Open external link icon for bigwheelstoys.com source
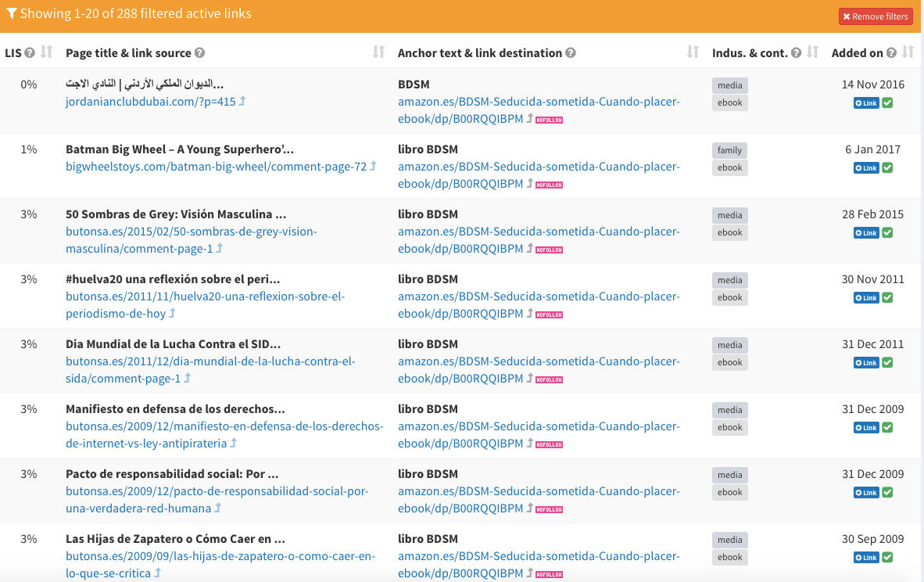The image size is (924, 582). 373,167
